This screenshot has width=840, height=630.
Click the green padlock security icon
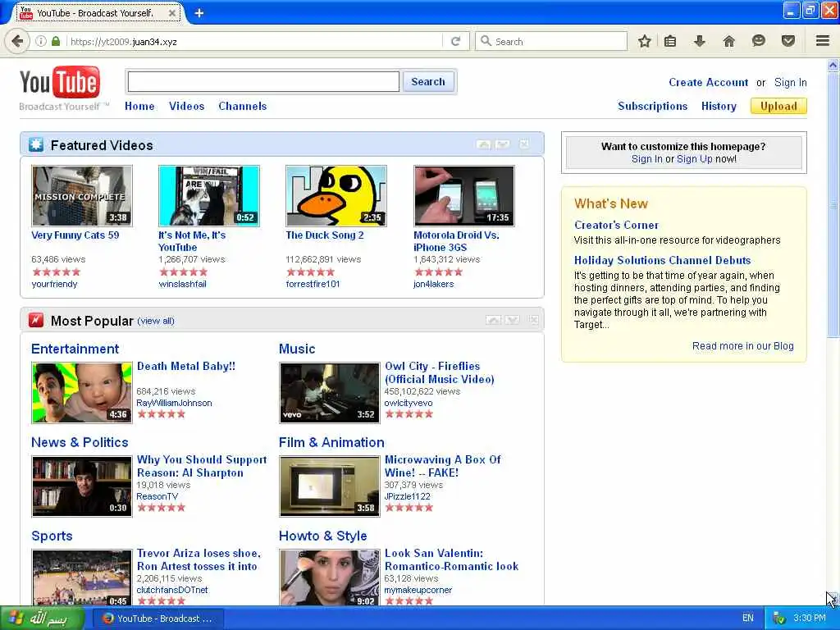(56, 41)
